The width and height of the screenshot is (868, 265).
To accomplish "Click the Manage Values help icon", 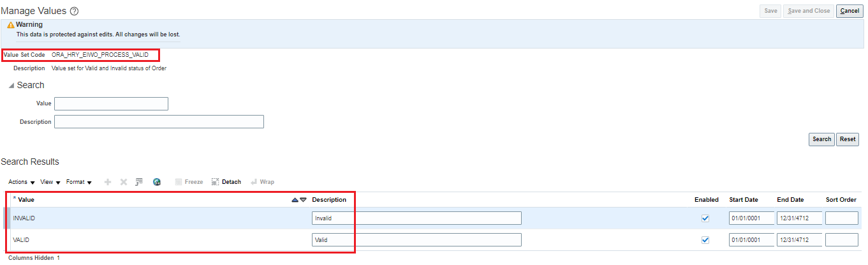I will pyautogui.click(x=75, y=11).
